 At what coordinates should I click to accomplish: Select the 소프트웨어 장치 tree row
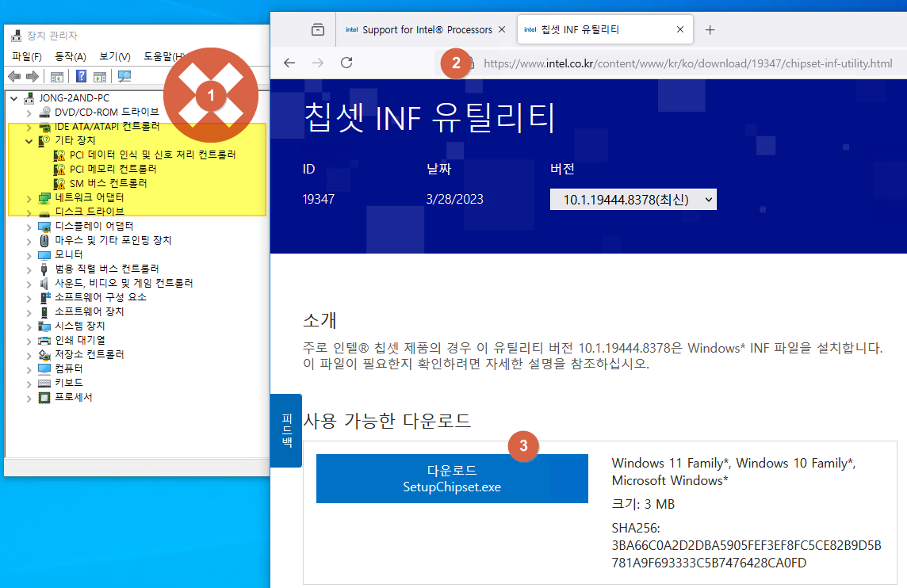(89, 311)
